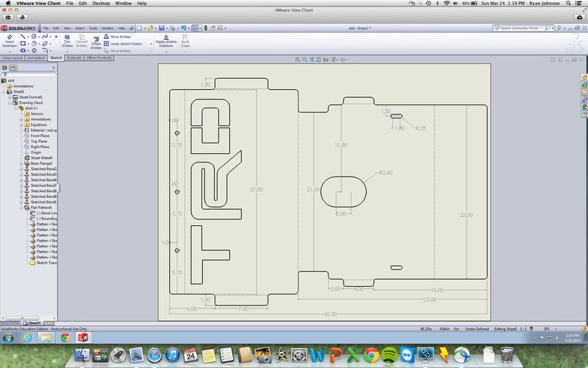This screenshot has width=588, height=368.
Task: Open the PropertyManager tab icon
Action: (x=13, y=68)
